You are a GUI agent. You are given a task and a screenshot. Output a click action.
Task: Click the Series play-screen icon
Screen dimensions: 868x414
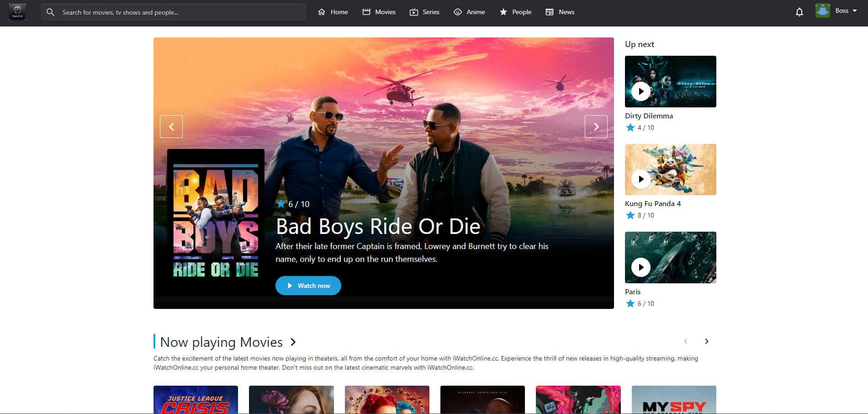pyautogui.click(x=414, y=12)
